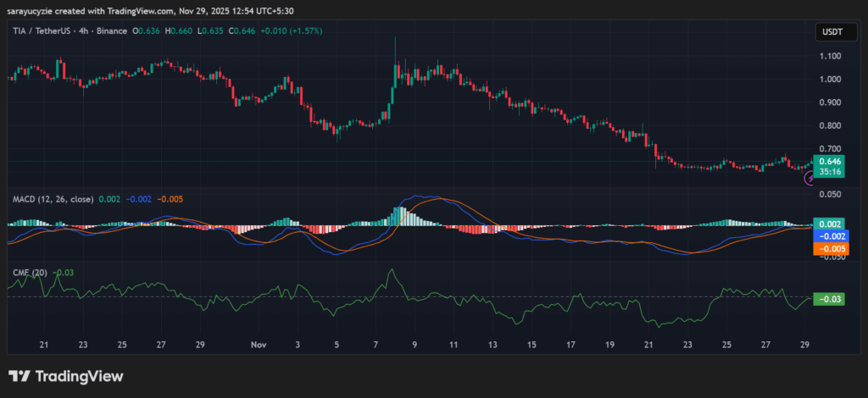Click the blue -0.002 MACD value tag
This screenshot has height=398, width=868.
828,236
